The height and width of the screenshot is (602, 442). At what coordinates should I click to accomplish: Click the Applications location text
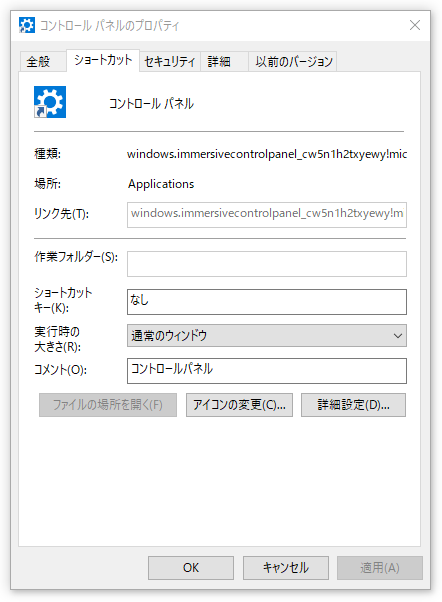(161, 184)
